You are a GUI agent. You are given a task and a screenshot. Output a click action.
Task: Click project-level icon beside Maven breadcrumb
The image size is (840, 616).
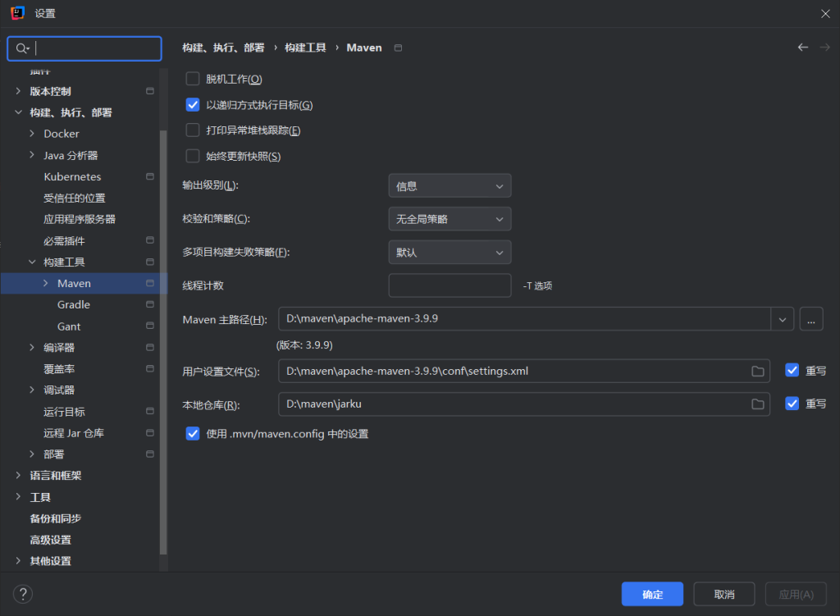click(399, 48)
